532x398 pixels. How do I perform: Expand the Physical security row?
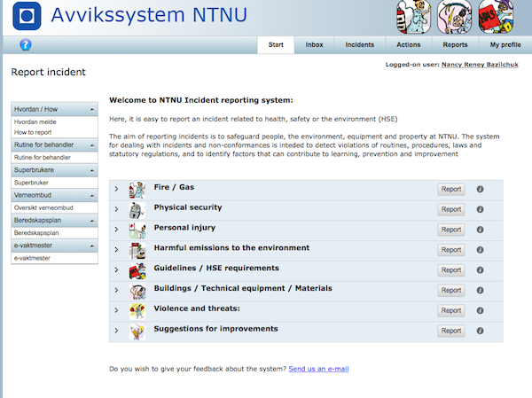point(116,209)
